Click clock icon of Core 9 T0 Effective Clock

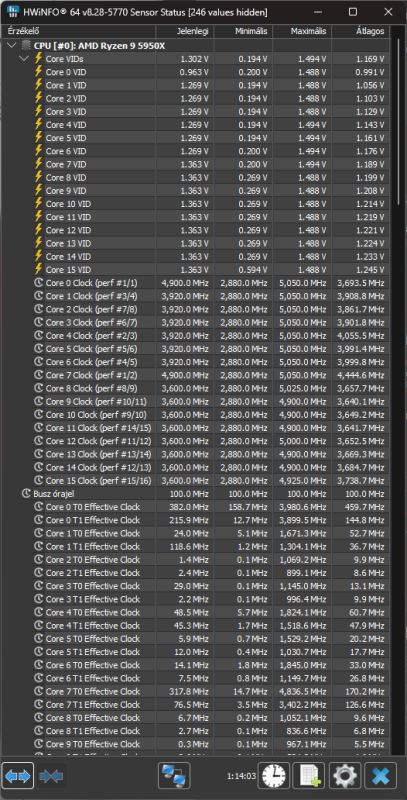(x=38, y=744)
